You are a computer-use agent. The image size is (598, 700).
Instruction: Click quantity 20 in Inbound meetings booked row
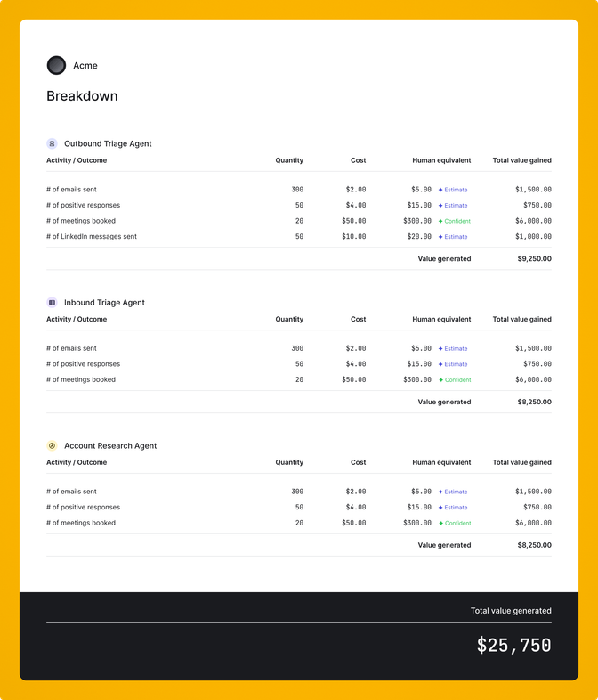pos(299,380)
